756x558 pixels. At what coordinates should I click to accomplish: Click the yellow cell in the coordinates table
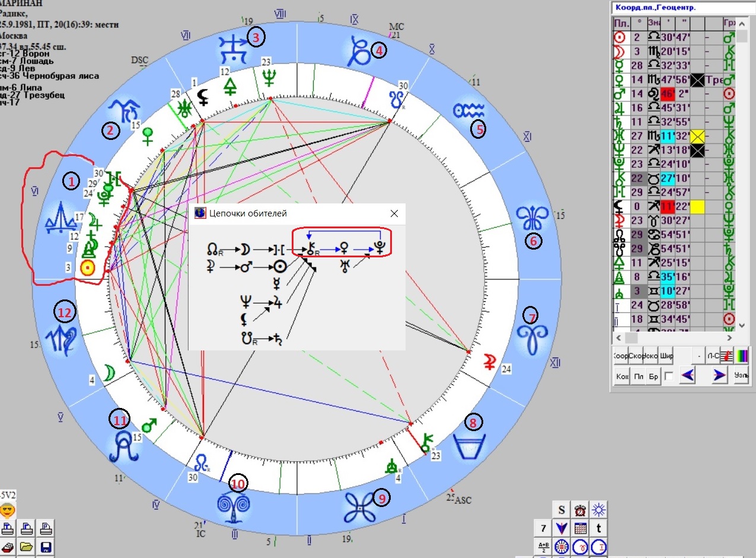tap(697, 206)
